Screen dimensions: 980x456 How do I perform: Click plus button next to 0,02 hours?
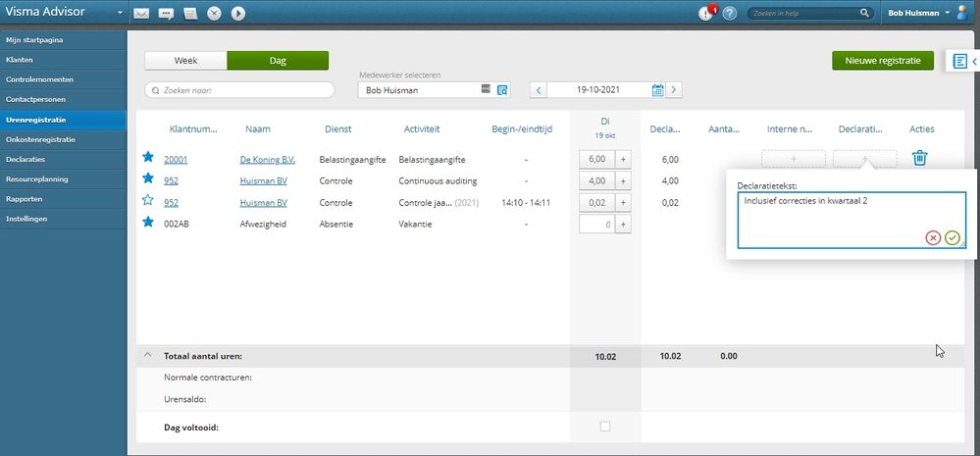click(623, 202)
